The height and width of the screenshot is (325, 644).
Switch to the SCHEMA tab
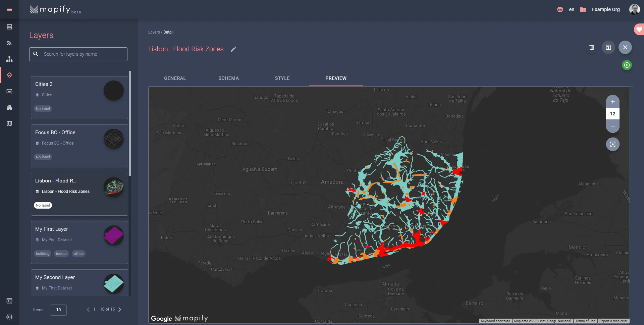(228, 78)
